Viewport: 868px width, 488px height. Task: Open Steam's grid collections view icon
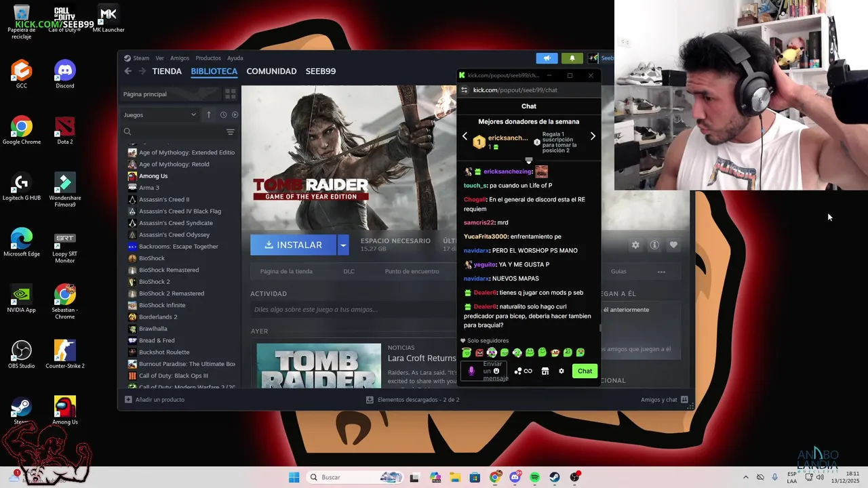pos(231,94)
